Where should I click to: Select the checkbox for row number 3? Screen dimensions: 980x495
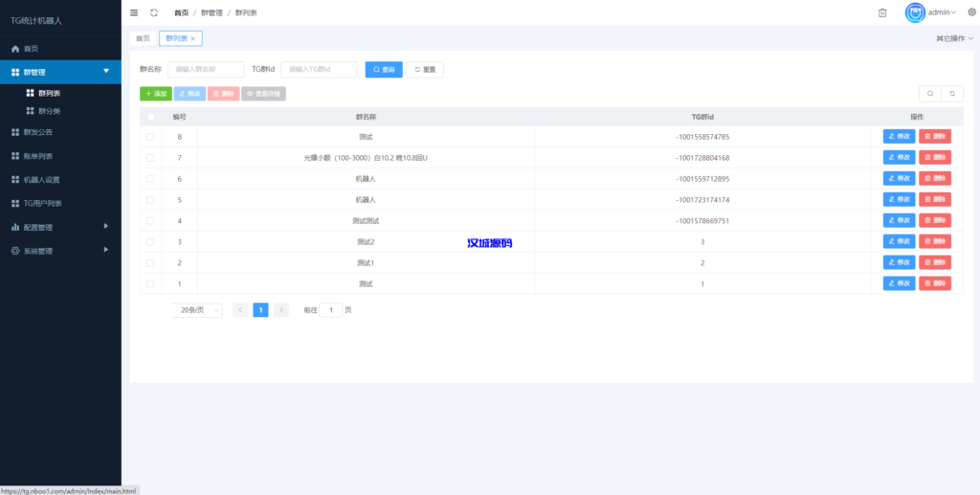[150, 242]
